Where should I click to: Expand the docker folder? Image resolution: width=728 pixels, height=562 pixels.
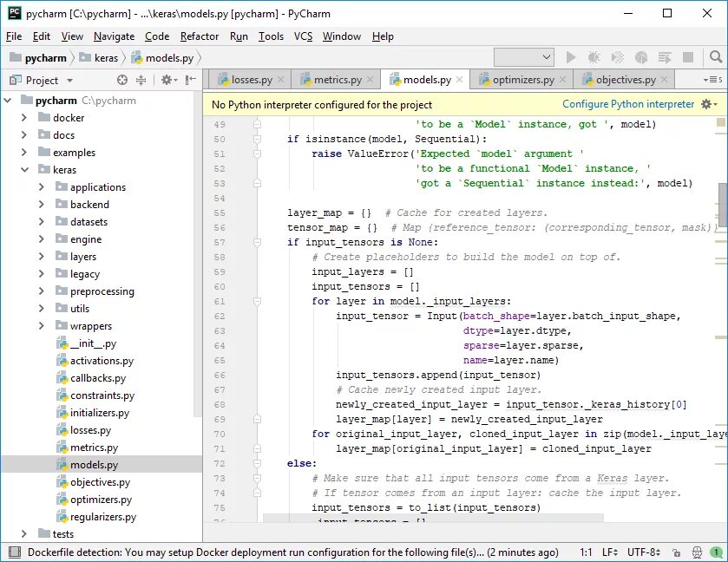coord(24,118)
